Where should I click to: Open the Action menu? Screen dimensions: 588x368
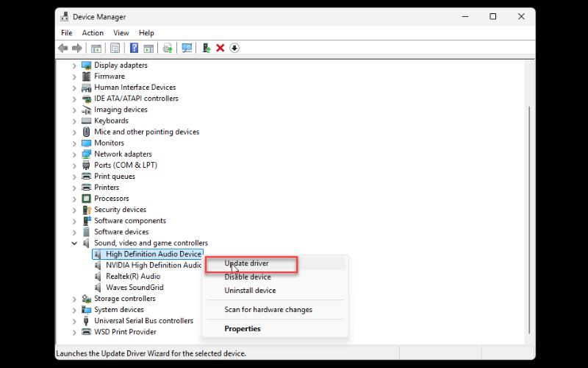[x=93, y=33]
